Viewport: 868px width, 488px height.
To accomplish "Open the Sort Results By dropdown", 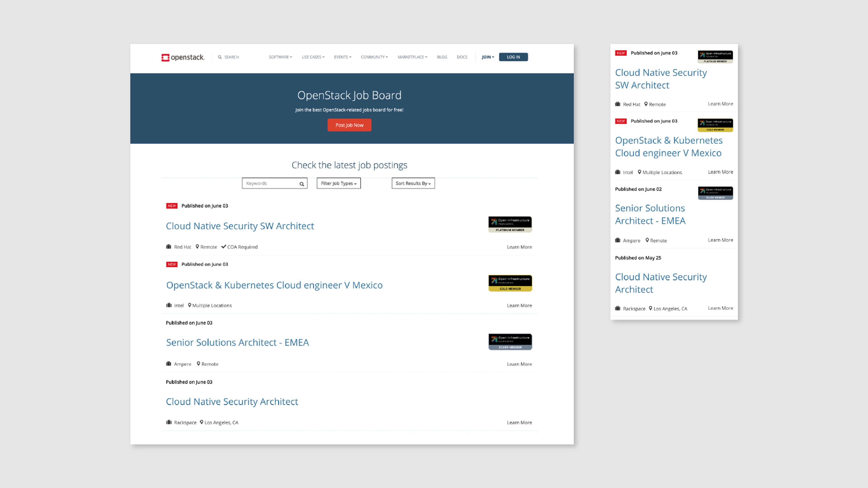I will pos(413,183).
